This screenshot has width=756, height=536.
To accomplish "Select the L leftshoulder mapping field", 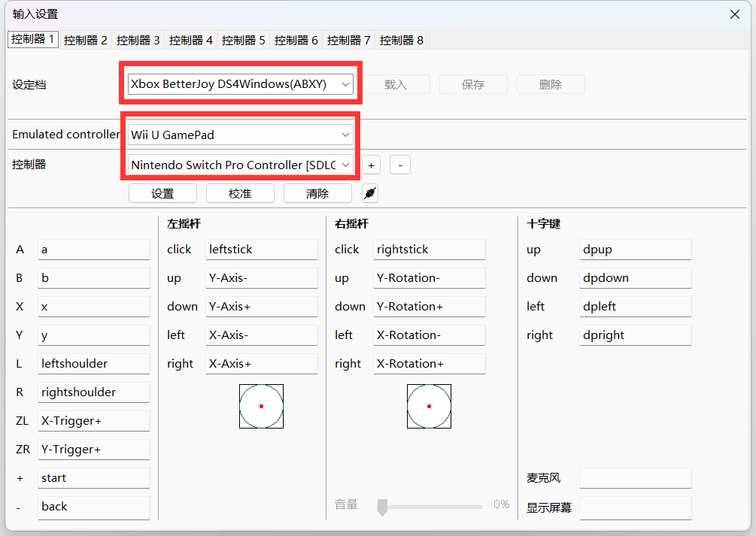I will tap(94, 364).
